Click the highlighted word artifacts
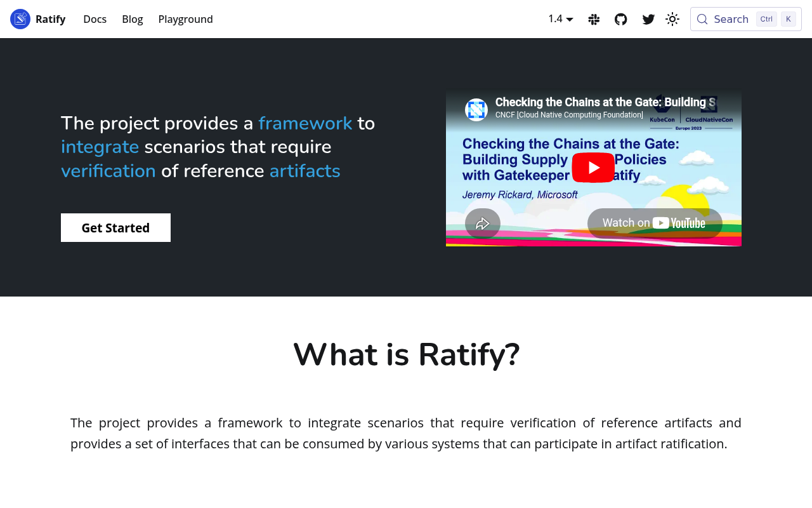The width and height of the screenshot is (812, 508). tap(305, 171)
